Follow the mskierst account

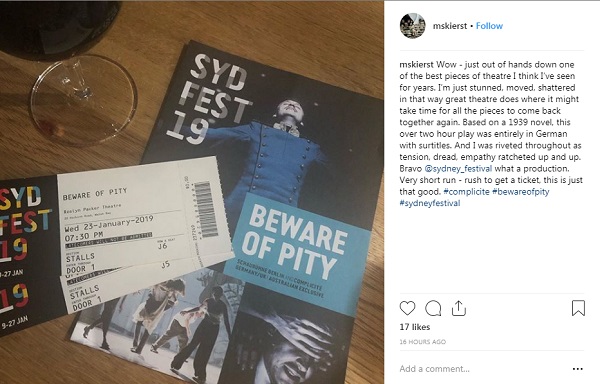click(x=489, y=26)
